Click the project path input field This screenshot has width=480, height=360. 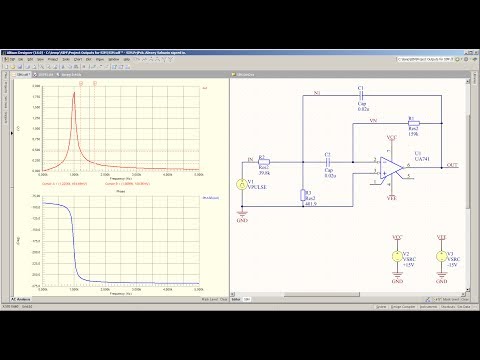coord(425,59)
